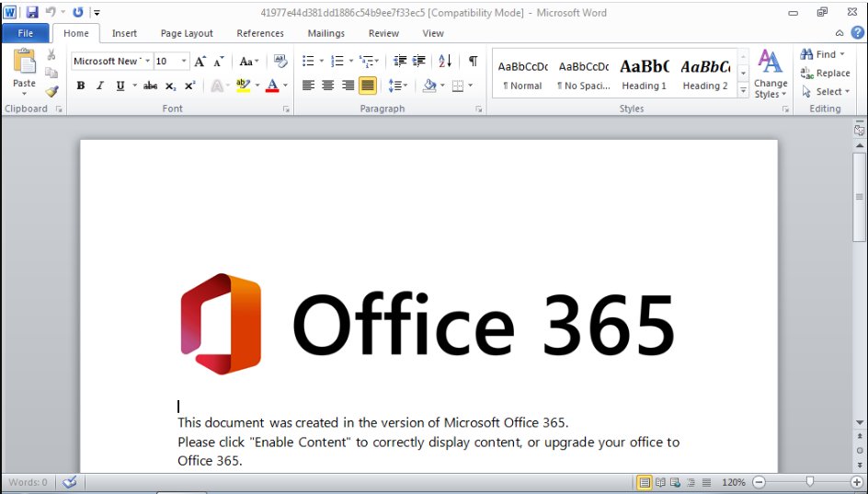Toggle the Justify alignment button
The height and width of the screenshot is (494, 868).
tap(368, 86)
